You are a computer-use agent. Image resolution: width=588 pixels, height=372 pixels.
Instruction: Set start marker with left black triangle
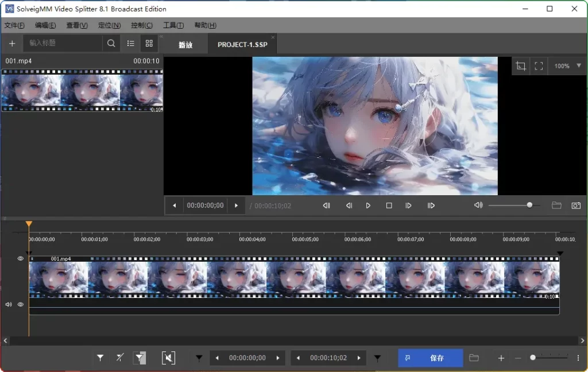click(199, 358)
